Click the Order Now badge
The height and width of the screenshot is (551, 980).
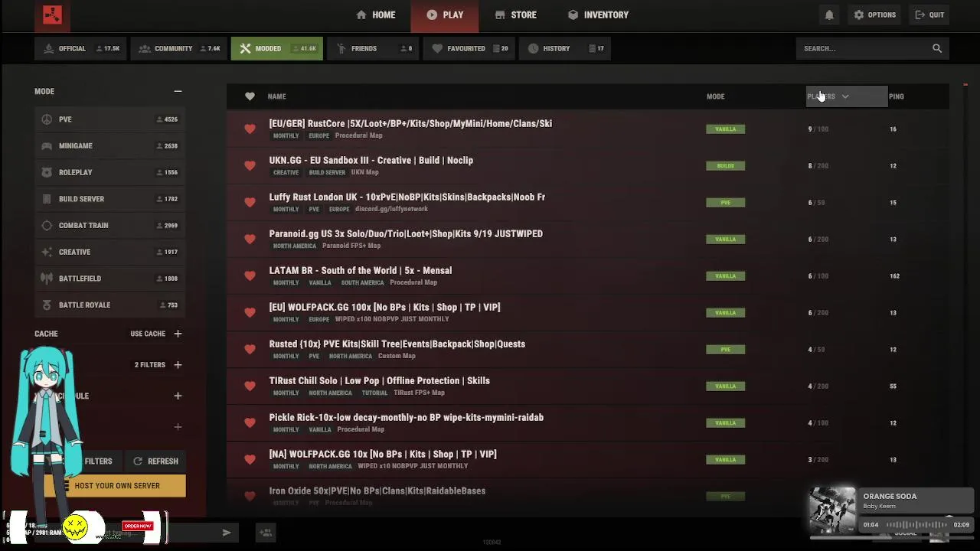(138, 526)
